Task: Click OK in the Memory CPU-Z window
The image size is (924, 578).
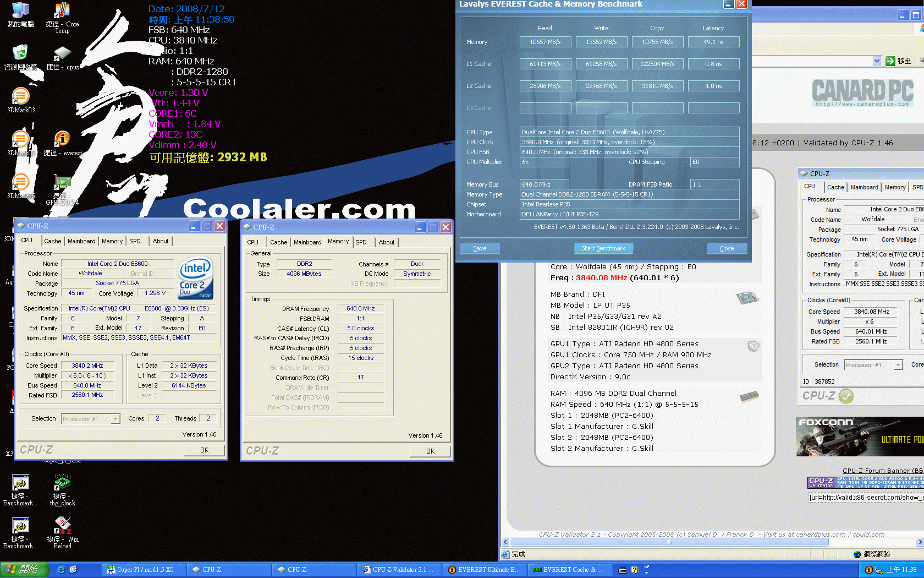Action: 430,451
